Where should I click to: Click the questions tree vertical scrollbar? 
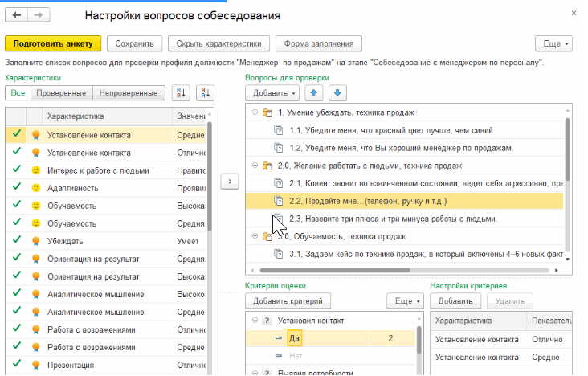coord(567,149)
